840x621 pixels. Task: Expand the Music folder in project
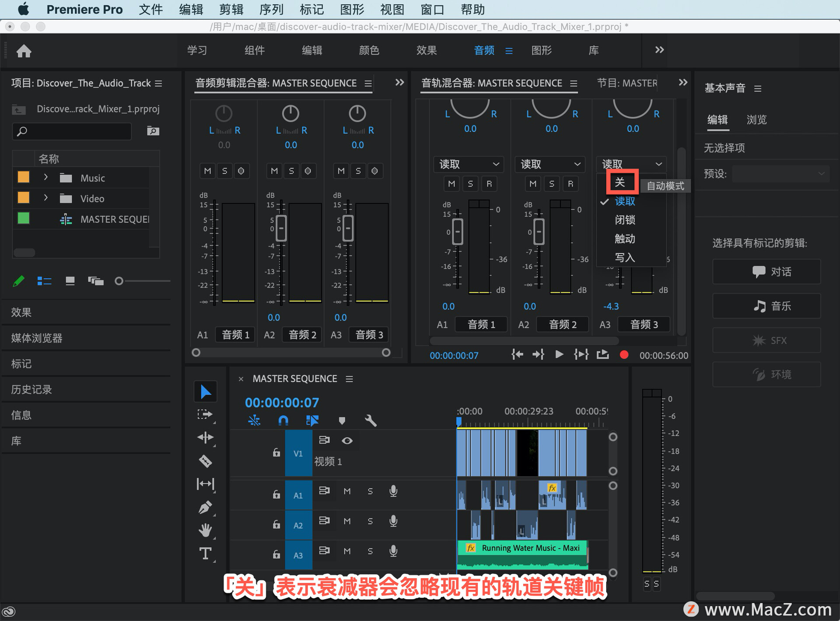[46, 177]
